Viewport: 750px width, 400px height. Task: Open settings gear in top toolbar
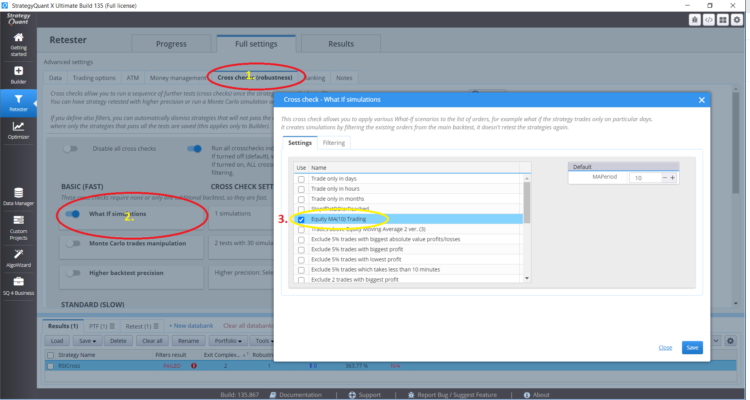737,20
